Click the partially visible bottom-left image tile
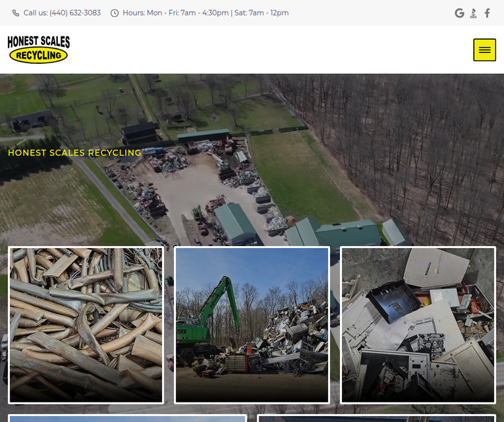The width and height of the screenshot is (504, 422). point(128,418)
